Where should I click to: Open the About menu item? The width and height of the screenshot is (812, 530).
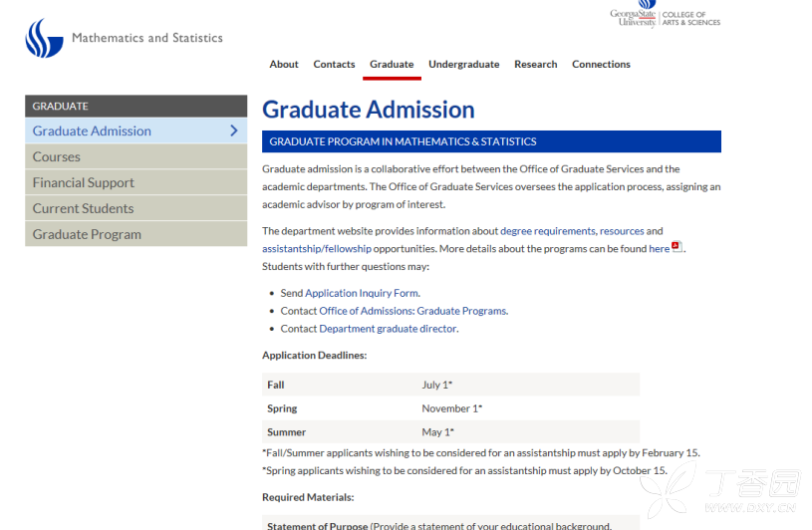[284, 64]
